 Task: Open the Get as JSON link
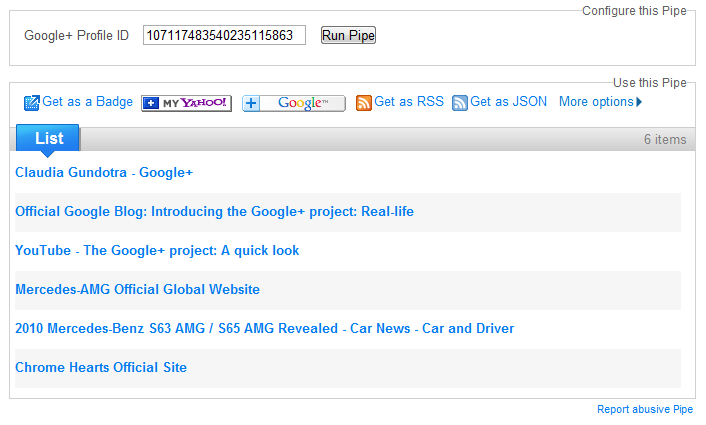508,102
